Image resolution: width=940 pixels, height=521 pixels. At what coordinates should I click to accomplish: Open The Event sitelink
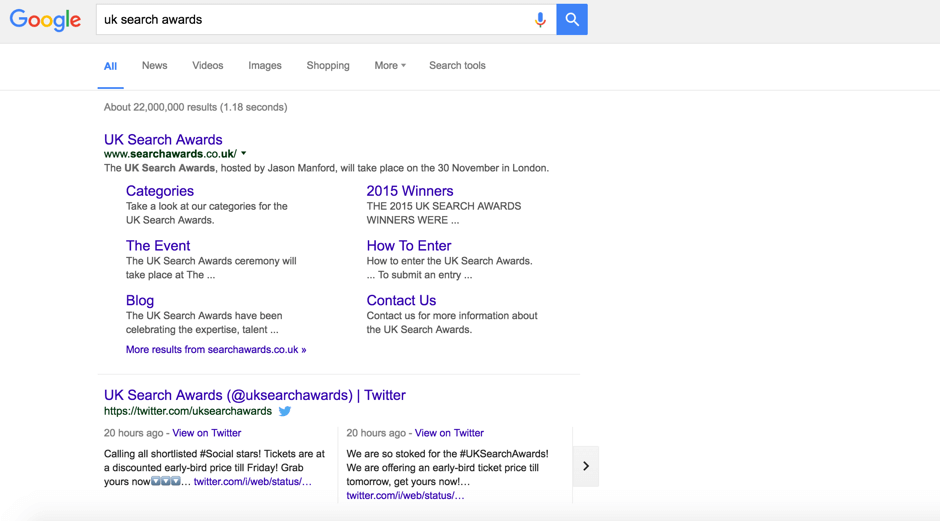pos(158,246)
